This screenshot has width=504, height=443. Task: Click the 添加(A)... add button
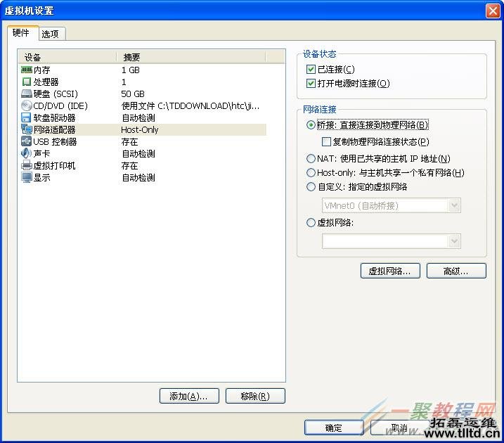pyautogui.click(x=189, y=396)
